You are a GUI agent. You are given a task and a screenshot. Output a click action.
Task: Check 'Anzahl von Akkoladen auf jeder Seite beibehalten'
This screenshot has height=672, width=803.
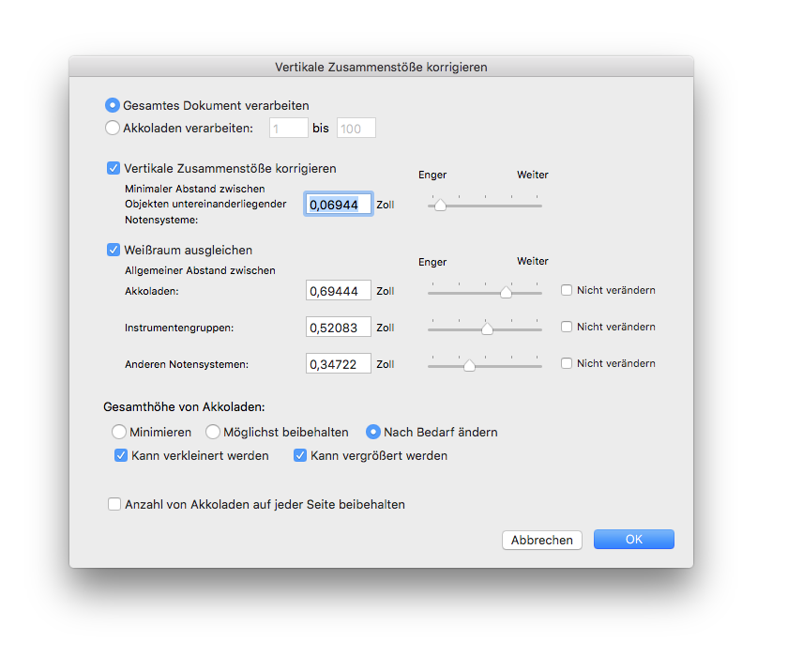[114, 504]
